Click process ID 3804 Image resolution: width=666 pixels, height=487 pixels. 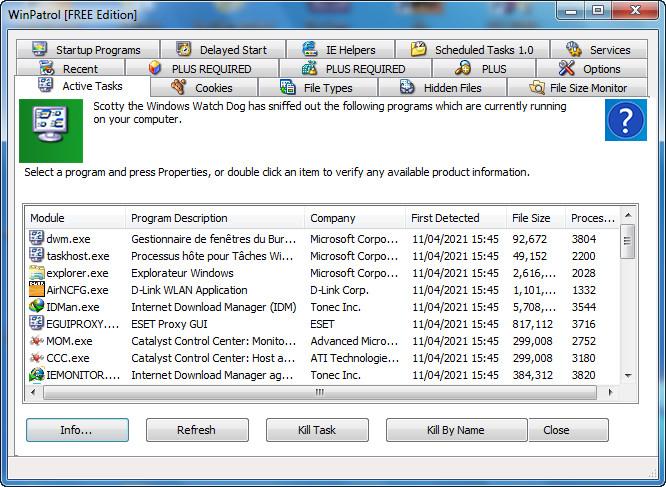584,239
